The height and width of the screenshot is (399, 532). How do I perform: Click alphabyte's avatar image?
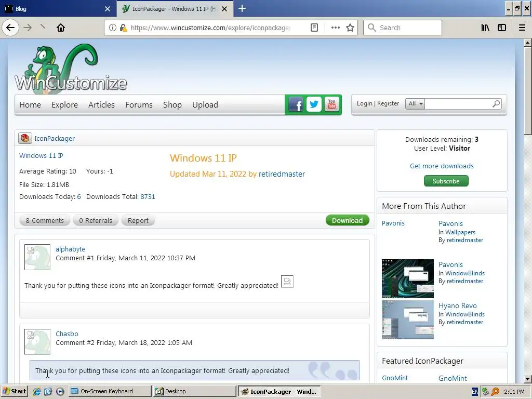pos(37,257)
